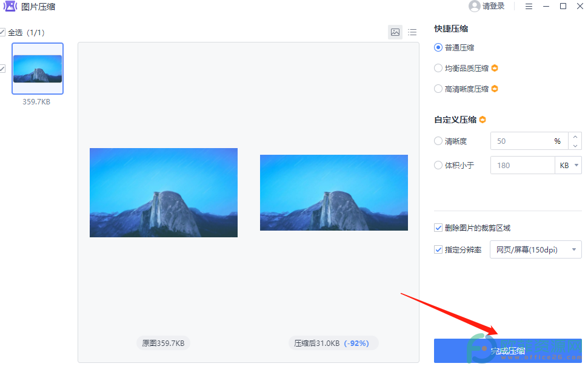Viewport: 588px width, 369px height.
Task: Switch to list view
Action: [412, 32]
